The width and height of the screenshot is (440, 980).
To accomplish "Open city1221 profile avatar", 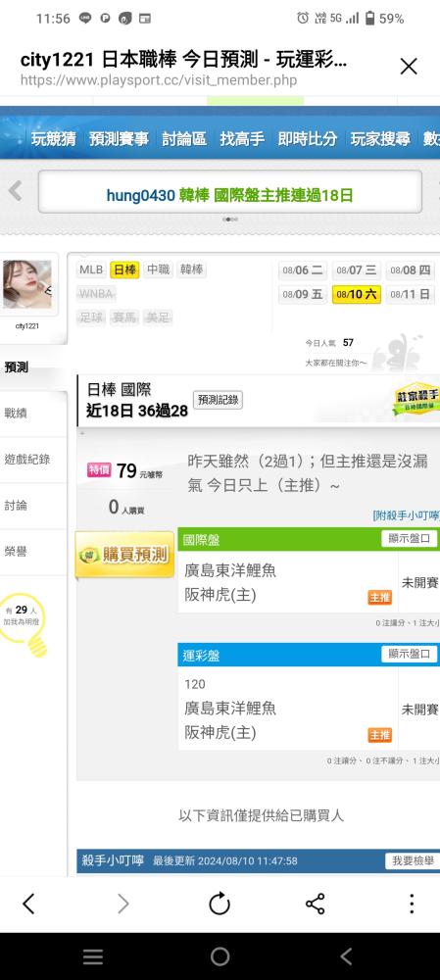I will click(27, 284).
